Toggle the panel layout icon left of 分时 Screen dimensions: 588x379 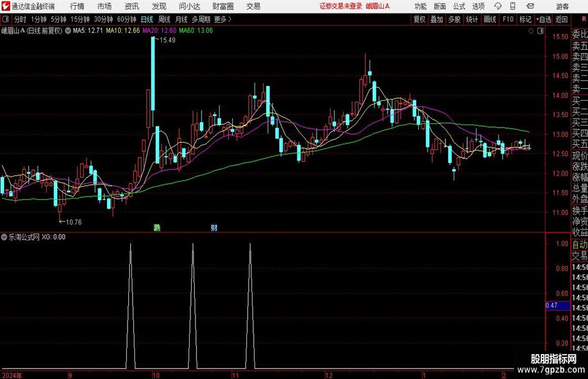point(5,19)
